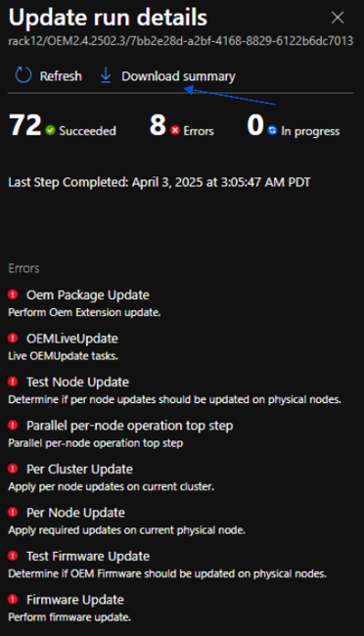Select the Per Cluster Update error

pyautogui.click(x=79, y=469)
